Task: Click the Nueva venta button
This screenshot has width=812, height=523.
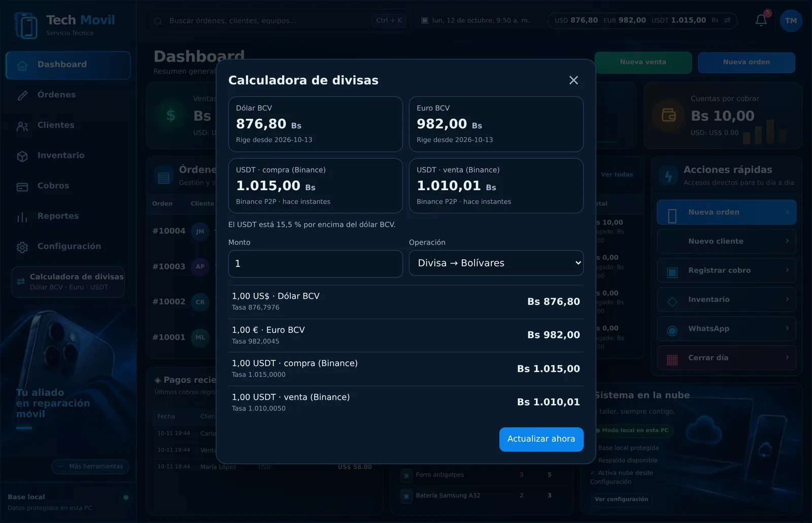Action: point(643,62)
